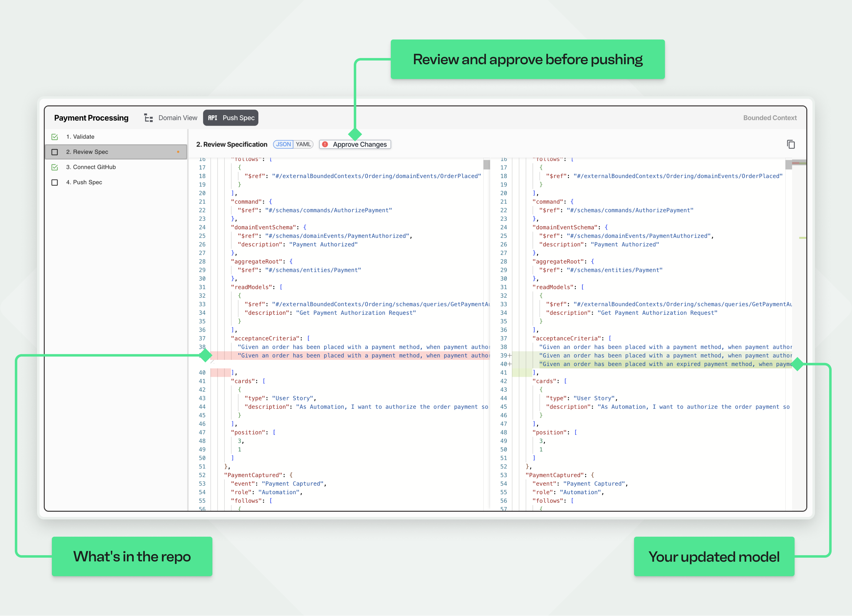Click "Payment Authorized" description in right pane

[625, 244]
